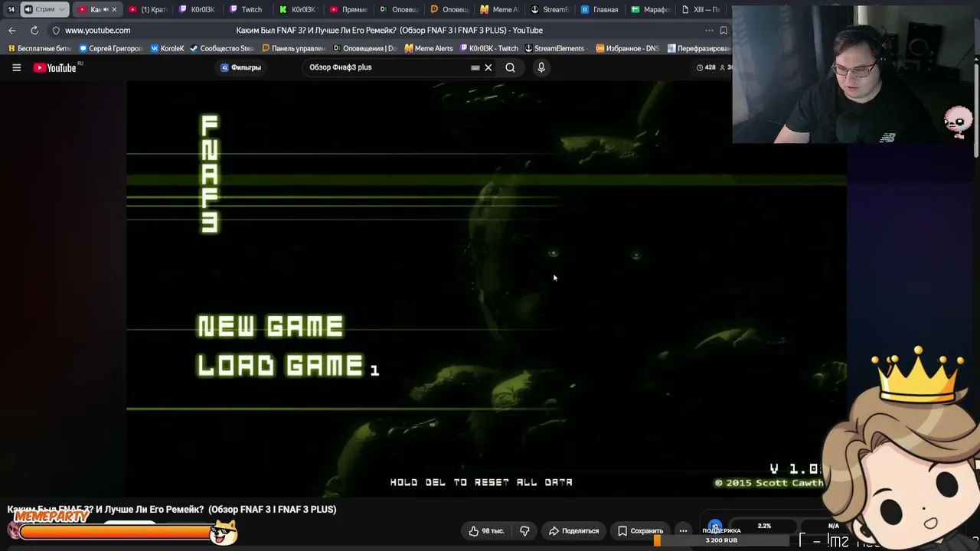The width and height of the screenshot is (980, 551).
Task: Click the video title below the player
Action: point(171,509)
